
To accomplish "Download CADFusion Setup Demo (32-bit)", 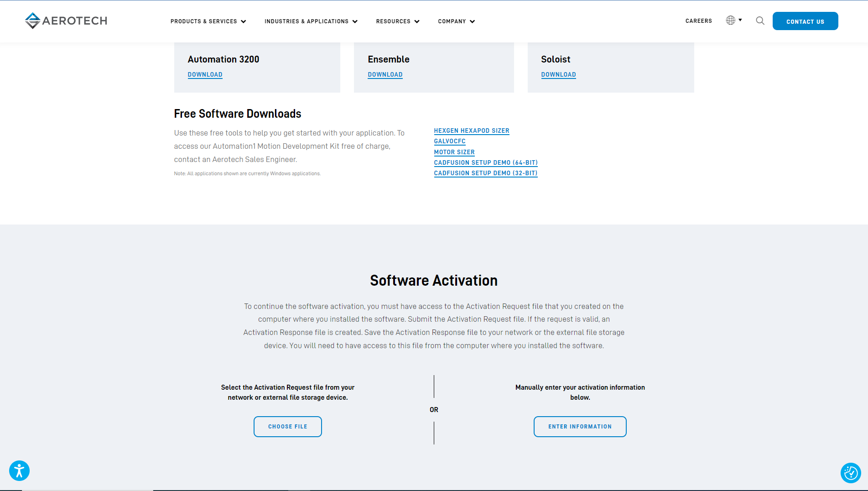I will (485, 173).
